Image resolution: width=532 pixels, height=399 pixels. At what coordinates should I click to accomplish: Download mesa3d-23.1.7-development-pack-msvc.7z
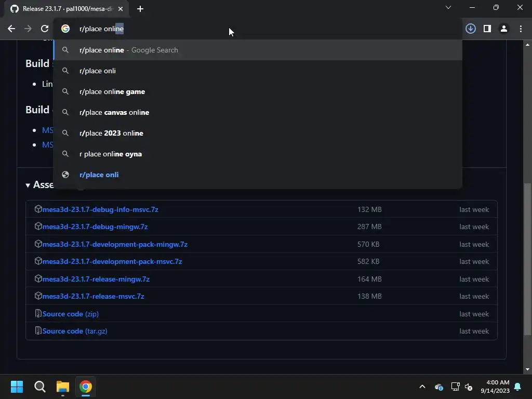pyautogui.click(x=112, y=262)
